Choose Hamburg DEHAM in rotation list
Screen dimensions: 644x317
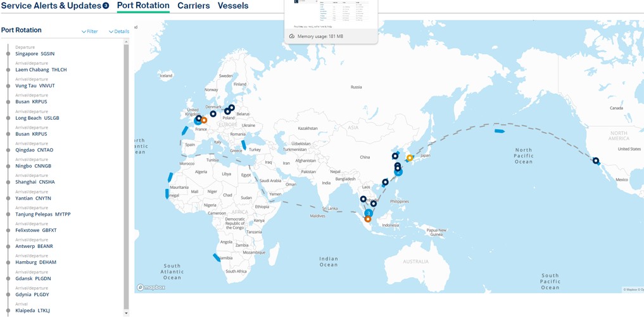coord(35,262)
